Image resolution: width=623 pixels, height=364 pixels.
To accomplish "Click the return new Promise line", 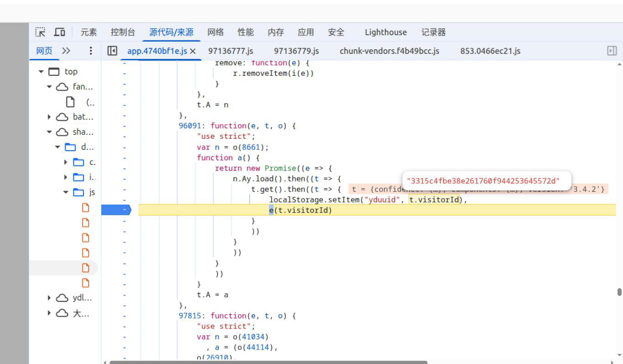I will pos(274,168).
